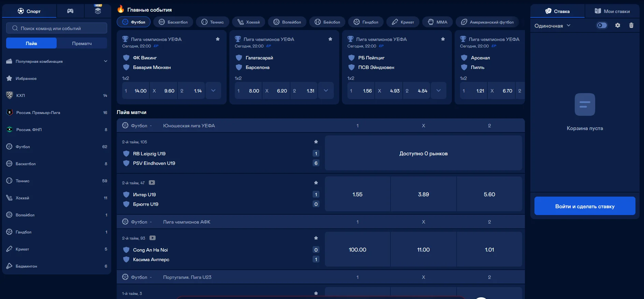Expand Популярная комбинация section
This screenshot has height=299, width=644.
tap(57, 61)
